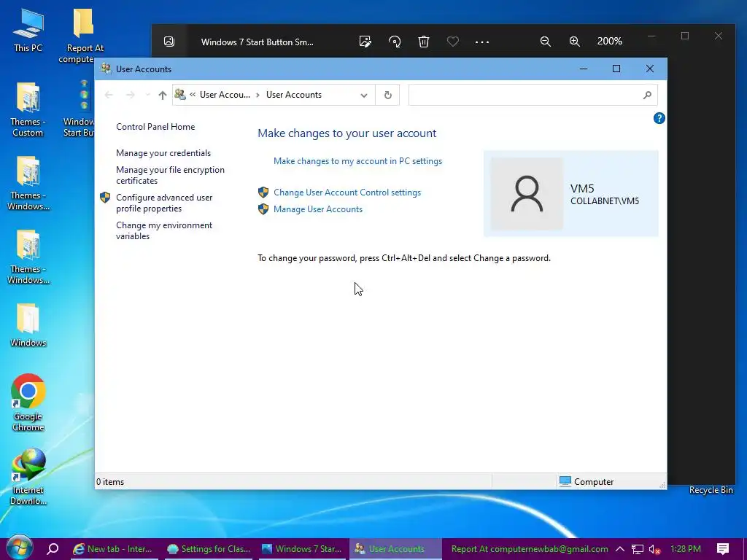Image resolution: width=747 pixels, height=560 pixels.
Task: Show hidden tray icons chevron
Action: [x=620, y=549]
